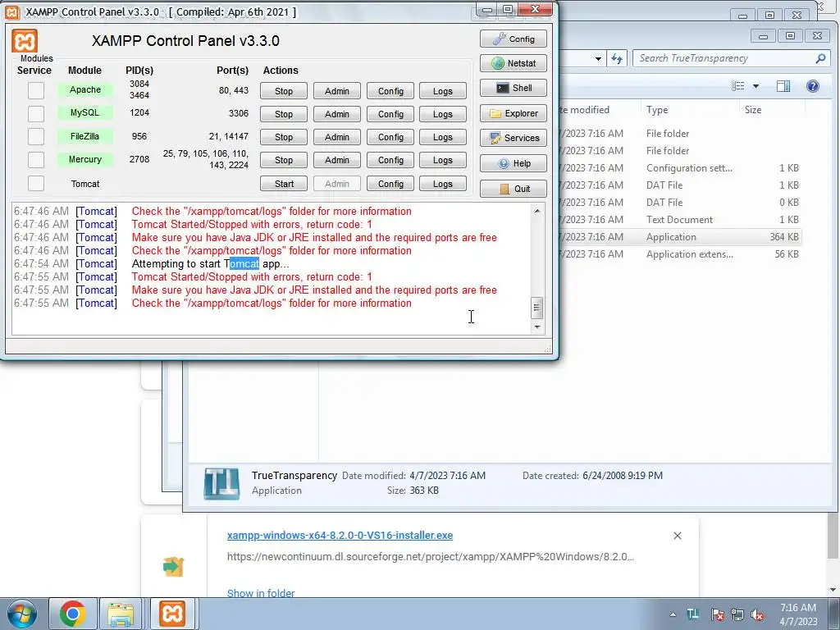Open Services from the XAMPP side panel
The width and height of the screenshot is (840, 630).
point(514,138)
